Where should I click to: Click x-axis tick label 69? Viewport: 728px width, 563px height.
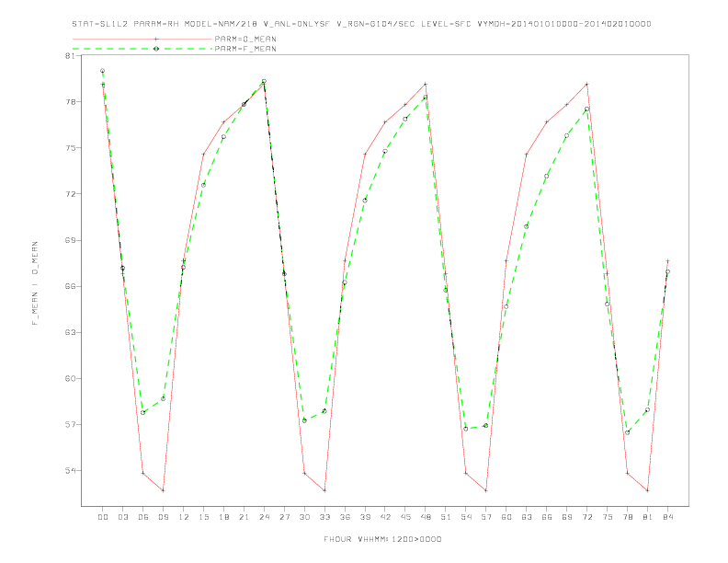pyautogui.click(x=567, y=517)
